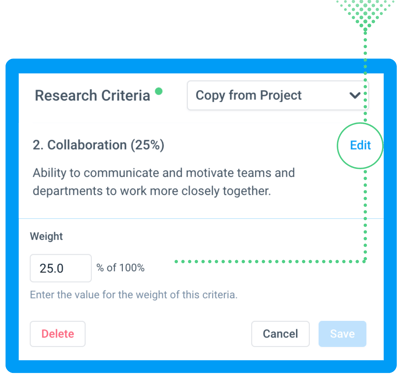Click the '2. Collaboration (25%)' title
Screen dimensions: 400x381
pyautogui.click(x=98, y=145)
